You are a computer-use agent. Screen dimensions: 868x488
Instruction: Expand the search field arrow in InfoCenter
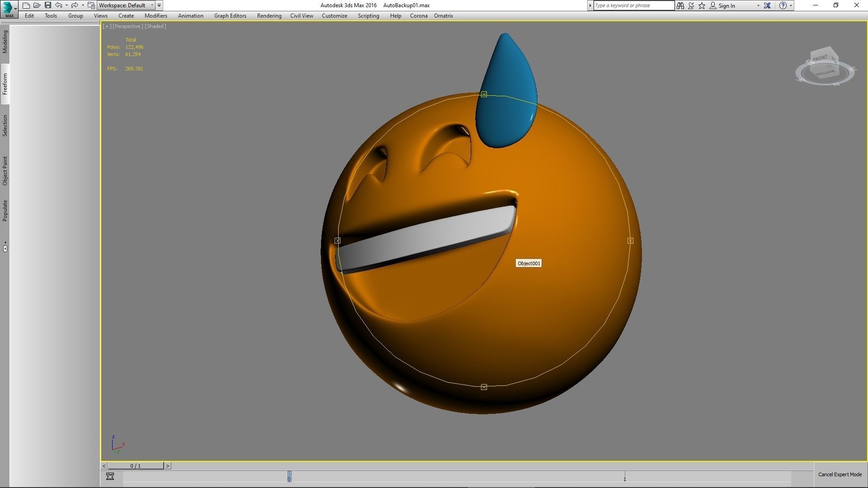590,5
